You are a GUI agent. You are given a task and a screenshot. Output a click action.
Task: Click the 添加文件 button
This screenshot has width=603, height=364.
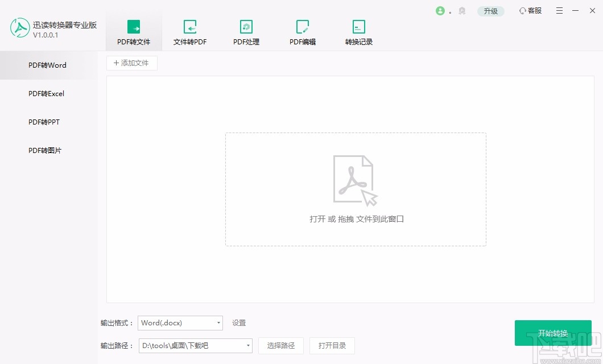point(131,63)
